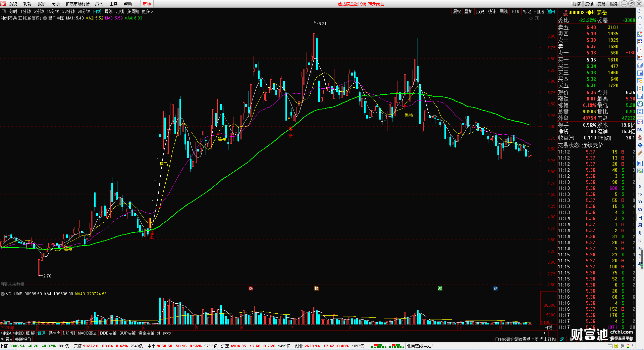The image size is (644, 350).
Task: Click the small window icon before 分时
Action: coord(4,11)
